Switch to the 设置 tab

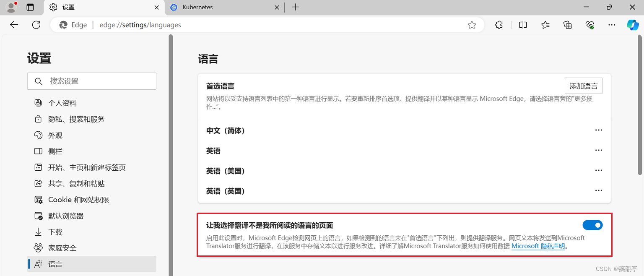coord(104,7)
